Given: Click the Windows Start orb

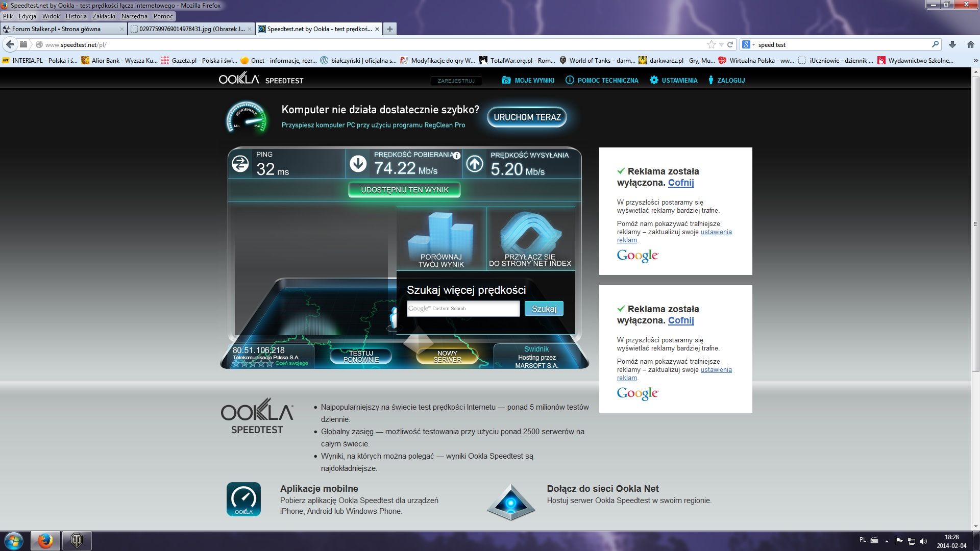Looking at the screenshot, I should [x=14, y=541].
